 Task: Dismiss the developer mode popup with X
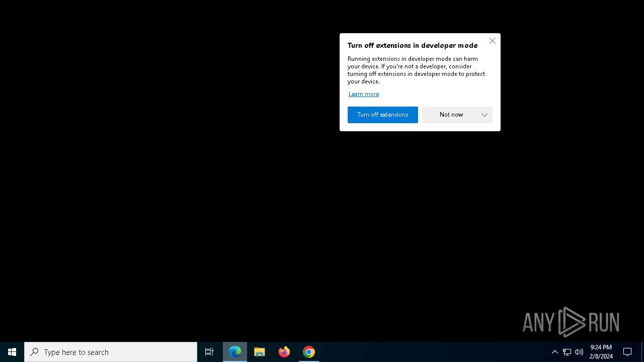pyautogui.click(x=493, y=41)
